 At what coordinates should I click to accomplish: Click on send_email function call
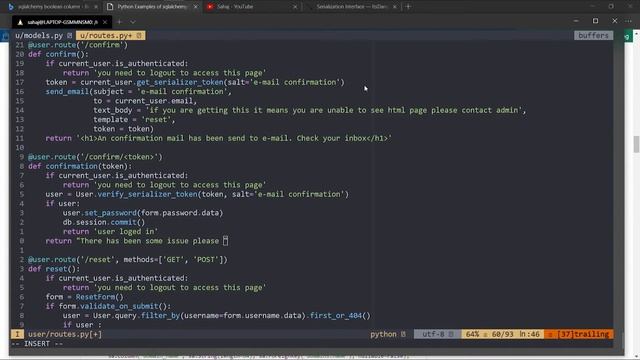pos(67,91)
